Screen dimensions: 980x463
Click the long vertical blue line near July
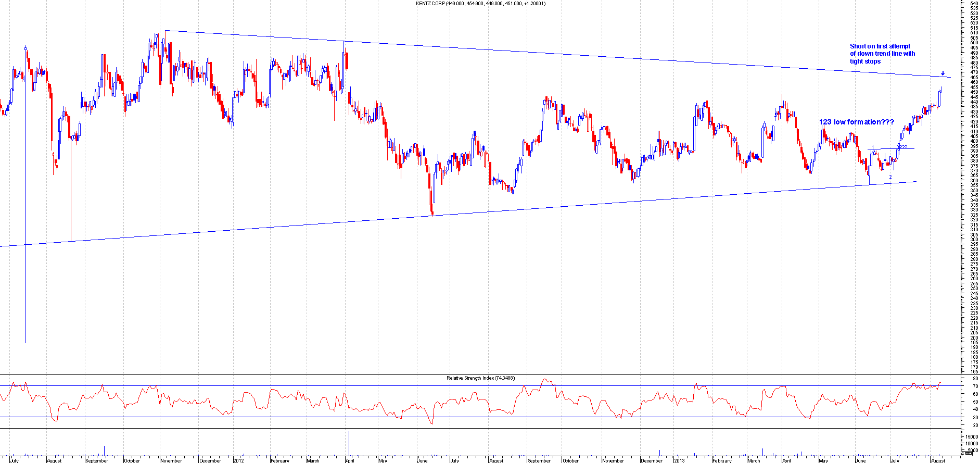[x=25, y=208]
